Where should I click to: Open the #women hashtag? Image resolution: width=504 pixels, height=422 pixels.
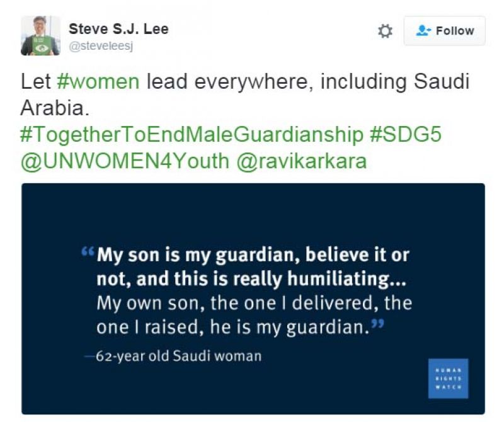click(x=98, y=82)
